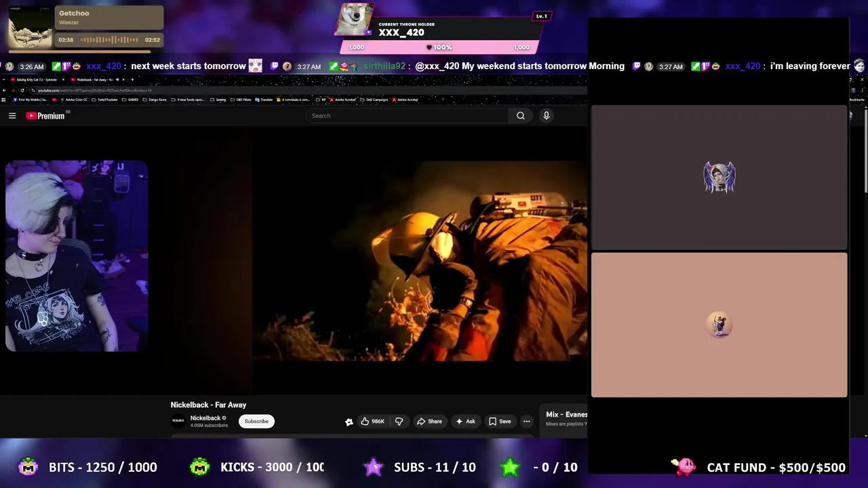Click the YouTube search magnifier button
The height and width of the screenshot is (488, 868).
[x=520, y=116]
